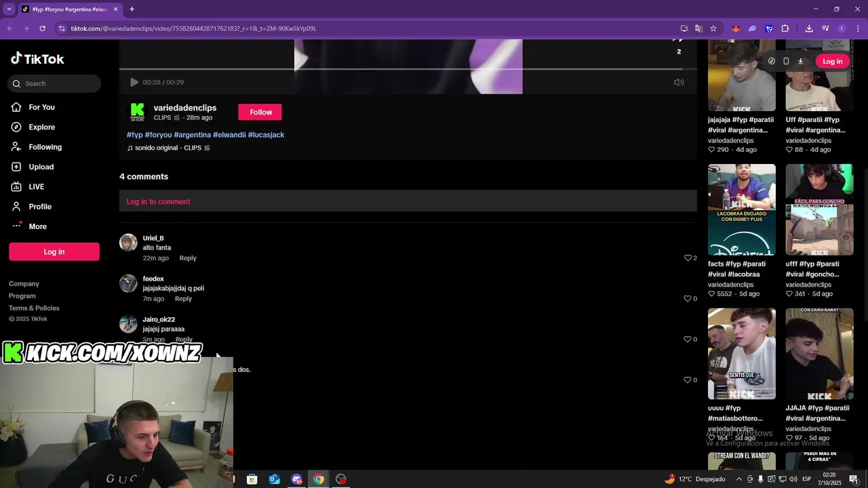
Task: Click Log in to comment
Action: pos(158,201)
